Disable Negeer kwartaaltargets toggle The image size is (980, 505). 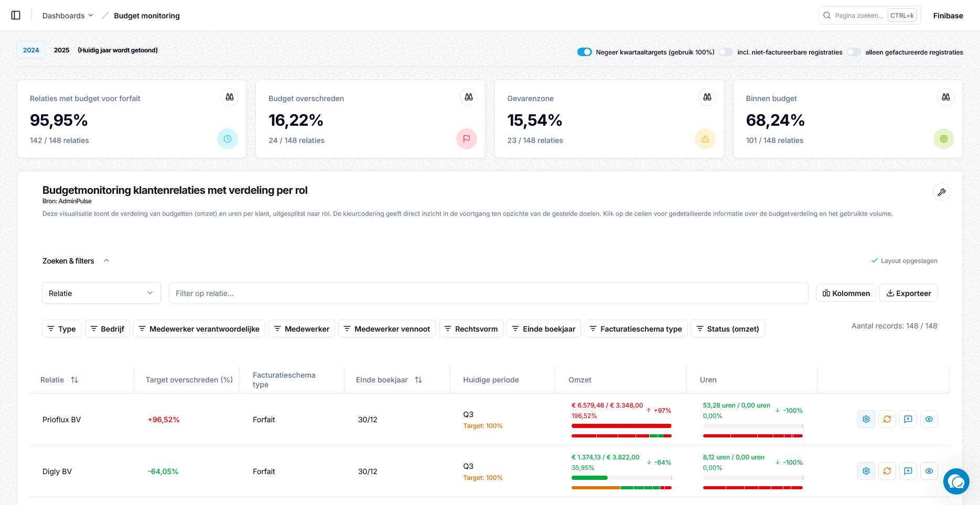click(x=584, y=52)
